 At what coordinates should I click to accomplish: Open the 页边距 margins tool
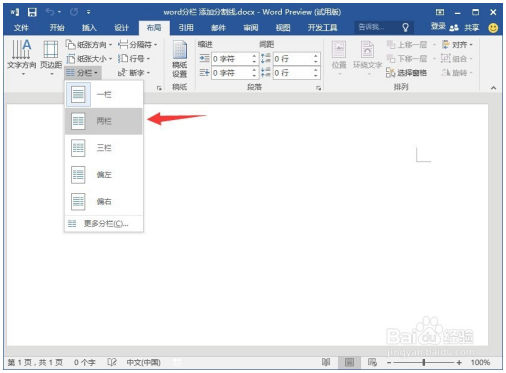point(51,57)
